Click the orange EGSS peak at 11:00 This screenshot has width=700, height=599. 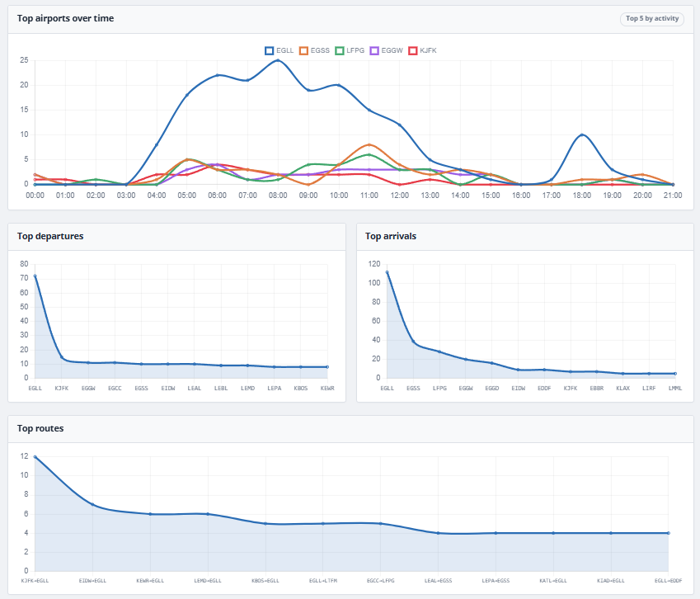point(369,144)
